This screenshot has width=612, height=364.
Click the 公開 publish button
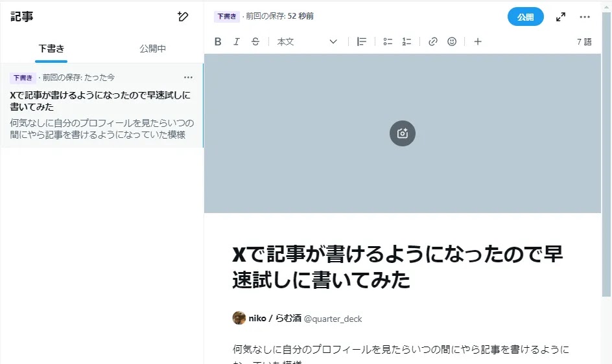tap(525, 17)
